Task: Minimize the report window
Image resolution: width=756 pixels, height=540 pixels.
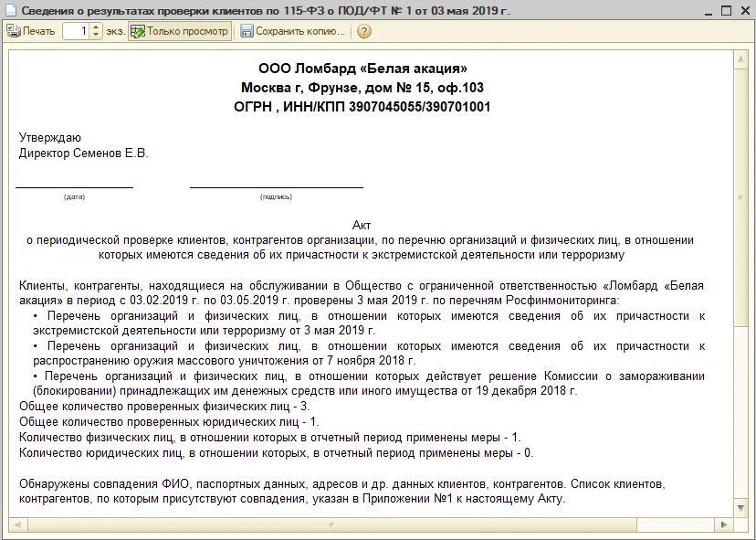Action: coord(708,11)
